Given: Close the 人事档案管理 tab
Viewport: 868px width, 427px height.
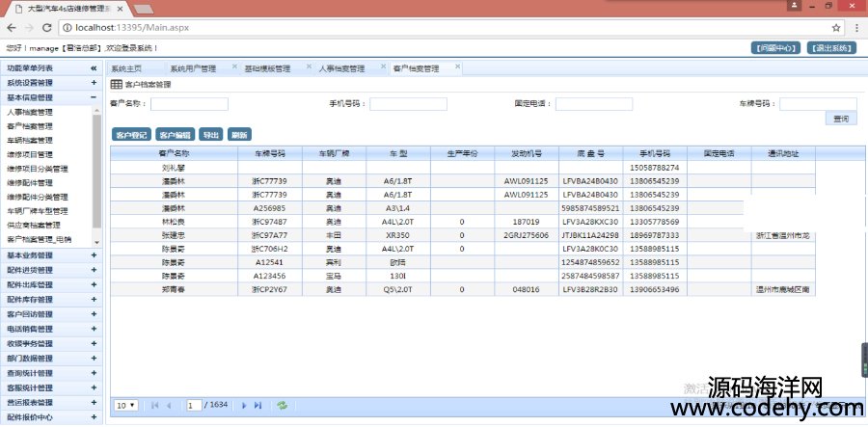Looking at the screenshot, I should (x=383, y=68).
